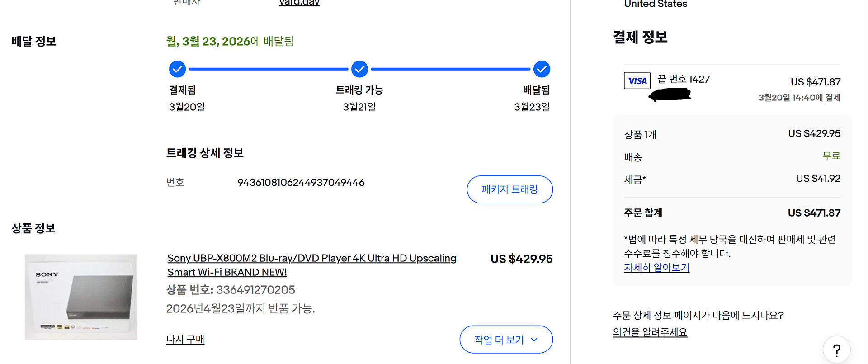Click the 3월23일 date under 배달됨

532,107
